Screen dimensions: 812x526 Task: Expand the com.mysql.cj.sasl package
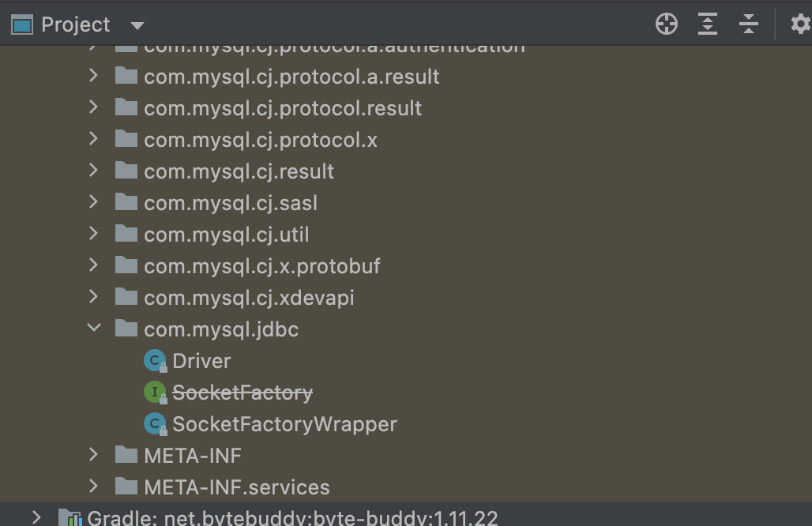point(94,202)
